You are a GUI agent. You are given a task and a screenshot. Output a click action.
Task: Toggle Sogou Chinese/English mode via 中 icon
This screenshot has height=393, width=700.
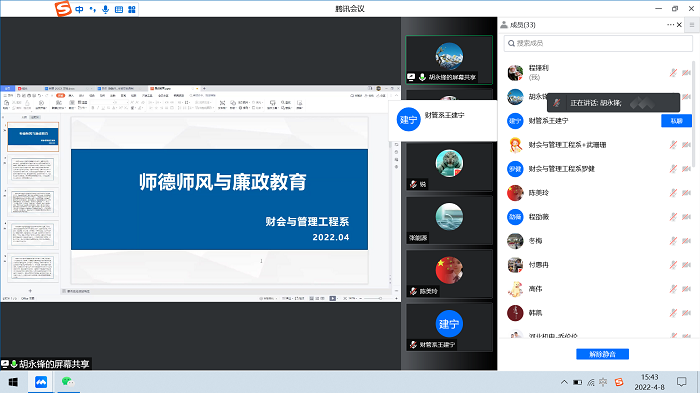click(x=79, y=9)
